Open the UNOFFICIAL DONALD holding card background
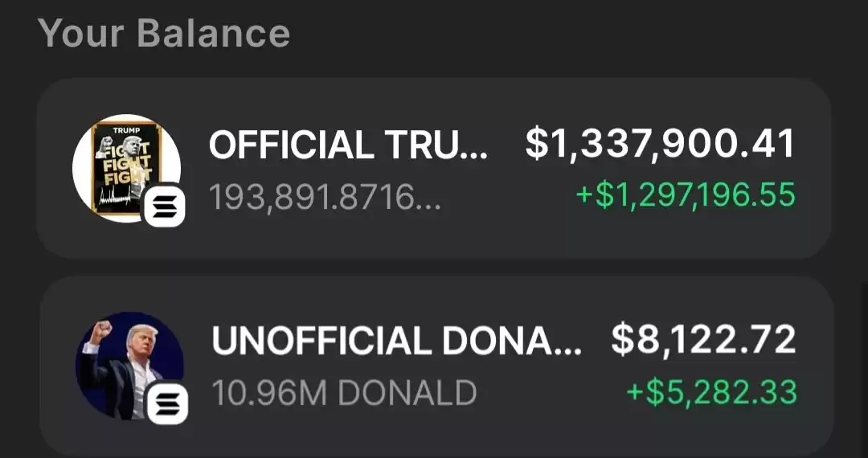 (x=436, y=366)
